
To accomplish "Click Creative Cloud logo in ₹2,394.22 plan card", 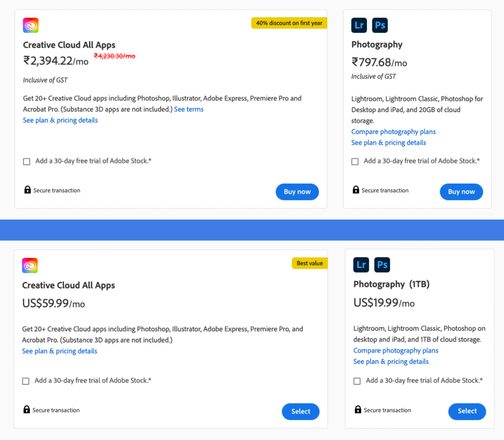I will [x=31, y=25].
